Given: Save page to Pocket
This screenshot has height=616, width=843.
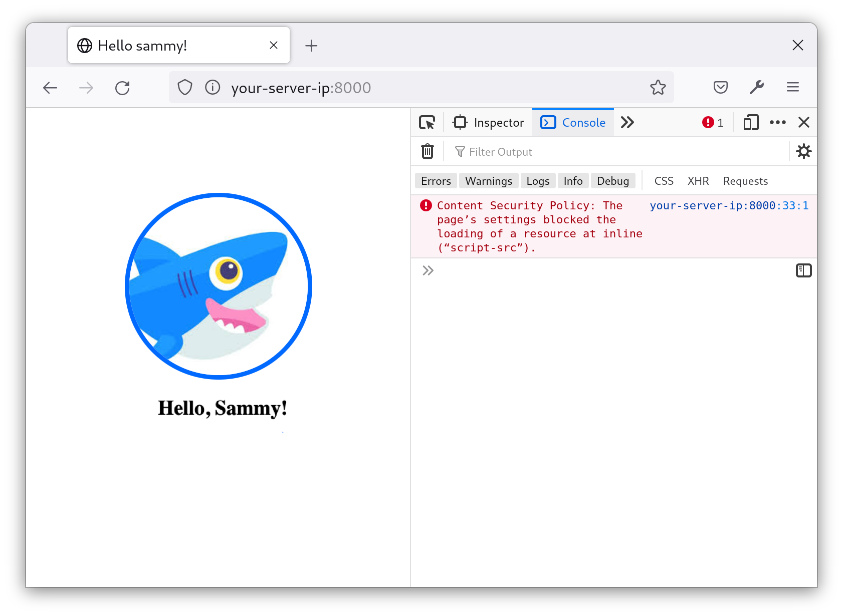Looking at the screenshot, I should tap(720, 88).
